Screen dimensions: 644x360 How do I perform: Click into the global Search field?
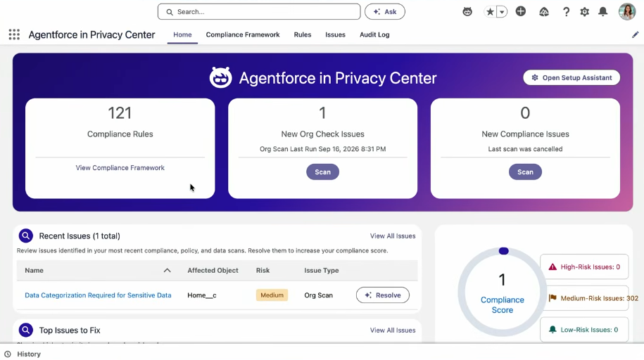[259, 12]
